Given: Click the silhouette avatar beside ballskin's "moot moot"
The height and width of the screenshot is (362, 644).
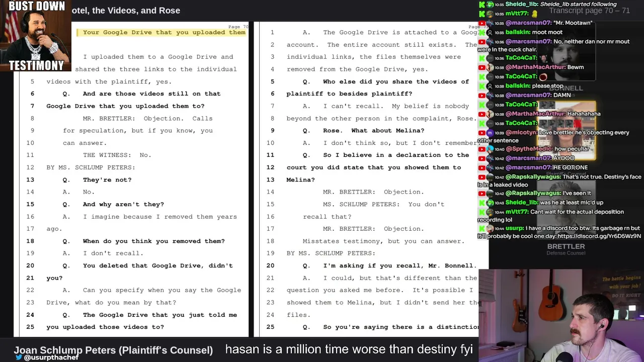Looking at the screenshot, I should click(x=491, y=32).
